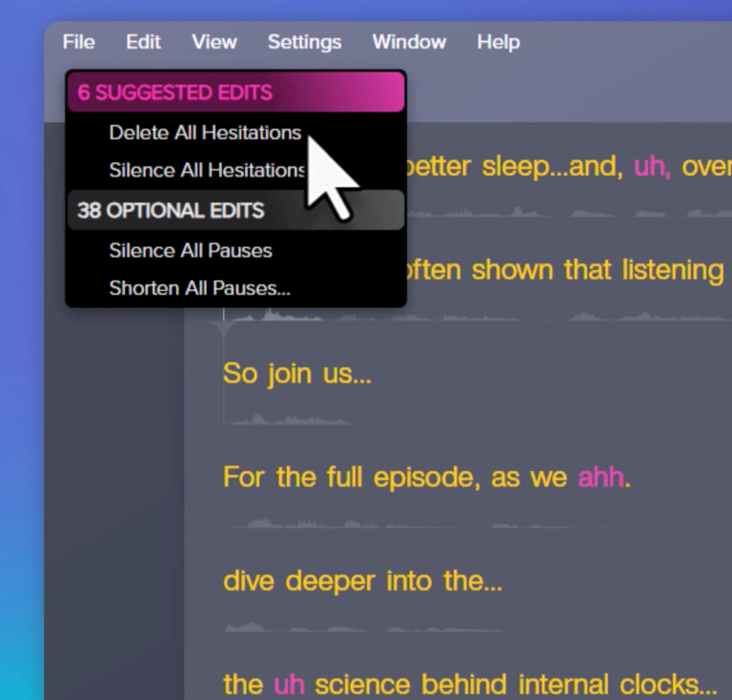Choose Silence All Hesitations
The width and height of the screenshot is (732, 700).
pyautogui.click(x=207, y=170)
